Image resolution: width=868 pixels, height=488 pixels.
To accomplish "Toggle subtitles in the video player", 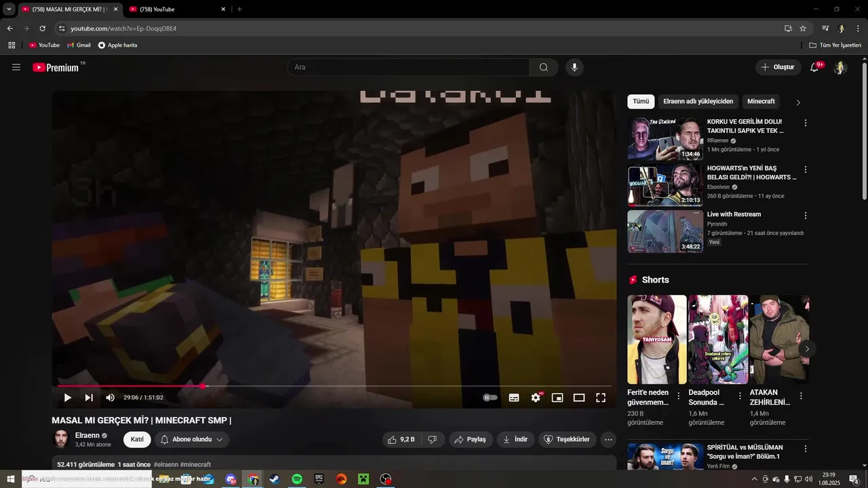I will pos(514,398).
